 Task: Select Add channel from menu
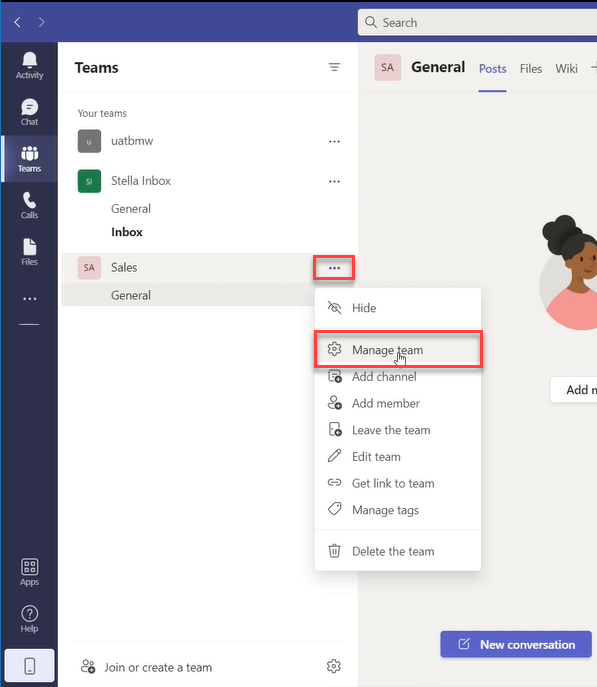click(398, 377)
